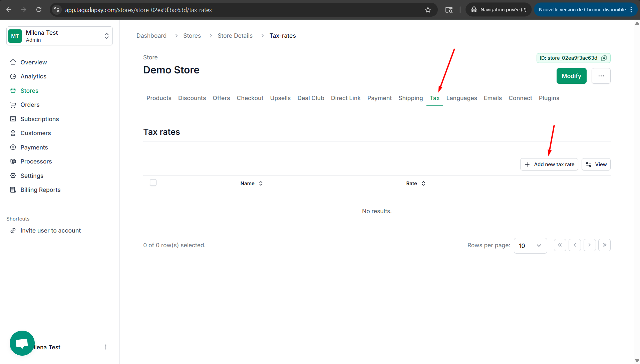Screen dimensions: 640x364
Task: Sort table by Rate column
Action: [x=415, y=184]
